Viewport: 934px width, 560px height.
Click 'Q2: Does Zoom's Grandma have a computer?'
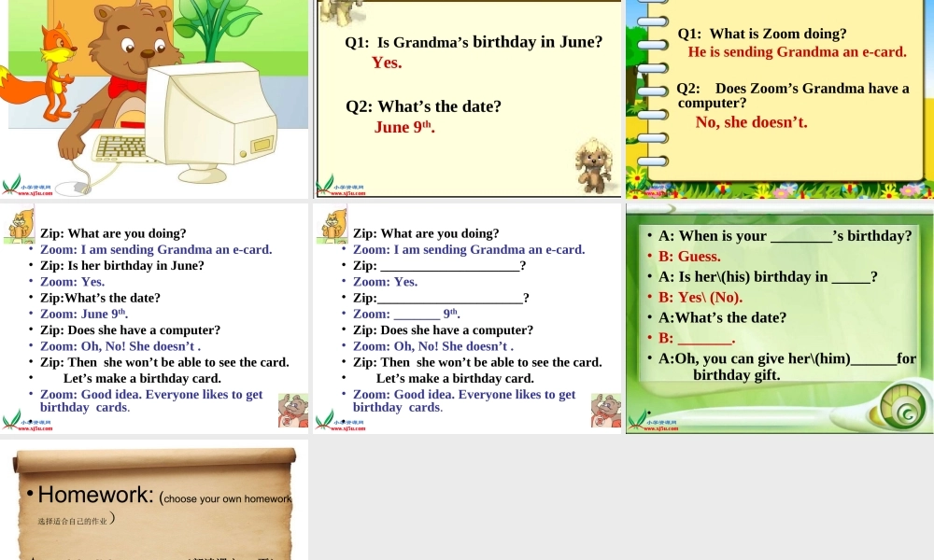point(793,95)
